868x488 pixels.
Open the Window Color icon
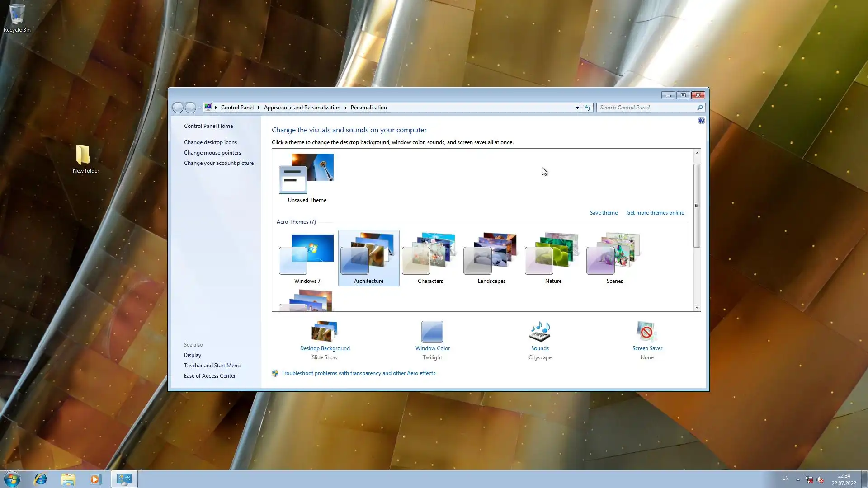(x=432, y=332)
